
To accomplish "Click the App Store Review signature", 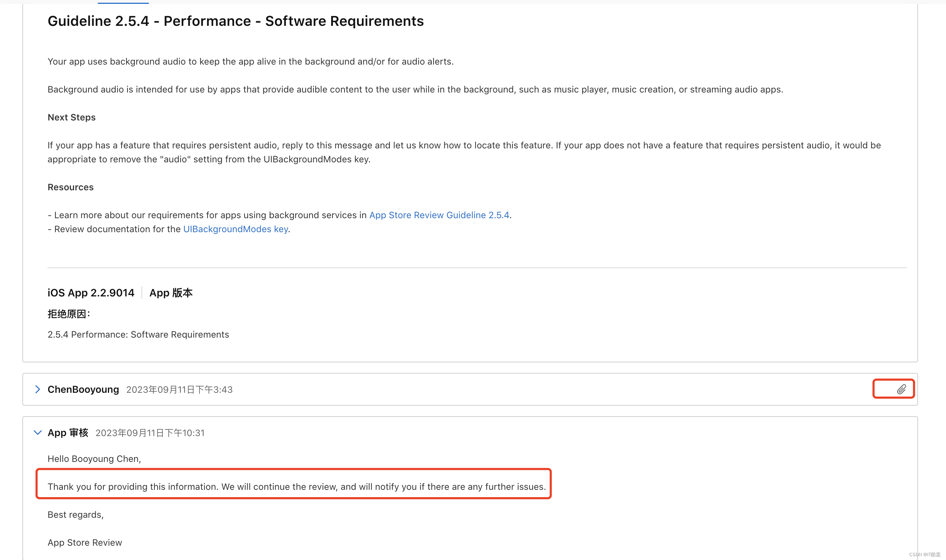I will coord(85,543).
